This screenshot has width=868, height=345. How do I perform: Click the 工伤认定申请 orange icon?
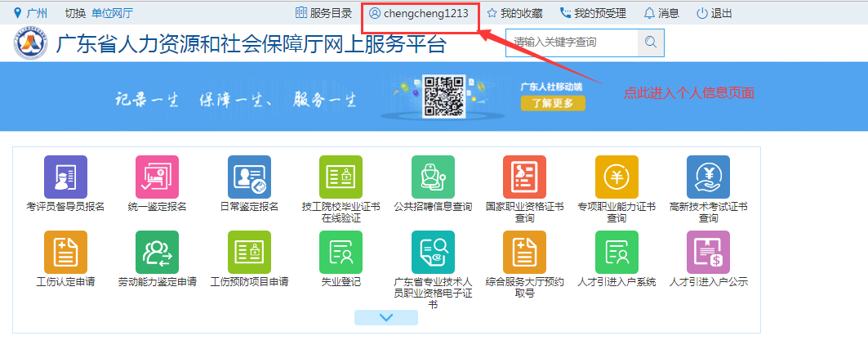point(65,252)
